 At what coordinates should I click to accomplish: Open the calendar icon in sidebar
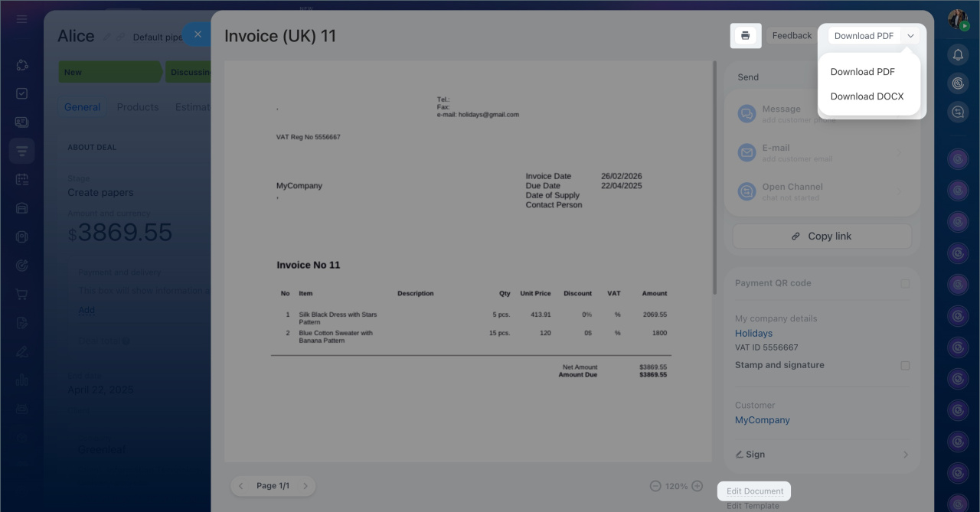[22, 180]
